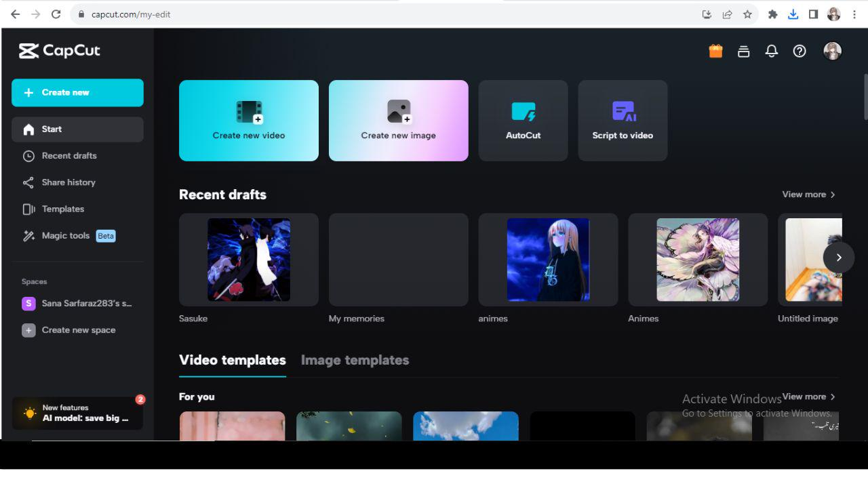Image resolution: width=868 pixels, height=488 pixels.
Task: Open the Untitled image draft
Action: [x=810, y=260]
